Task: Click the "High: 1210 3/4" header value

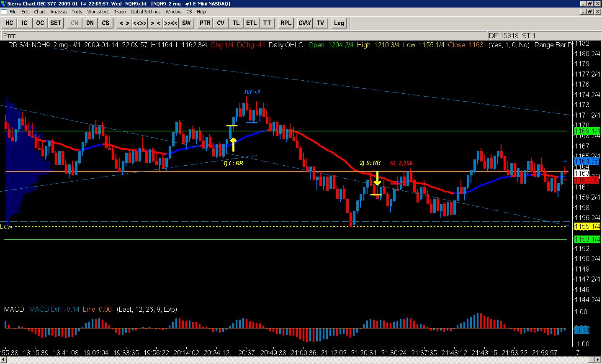Action: pyautogui.click(x=379, y=45)
